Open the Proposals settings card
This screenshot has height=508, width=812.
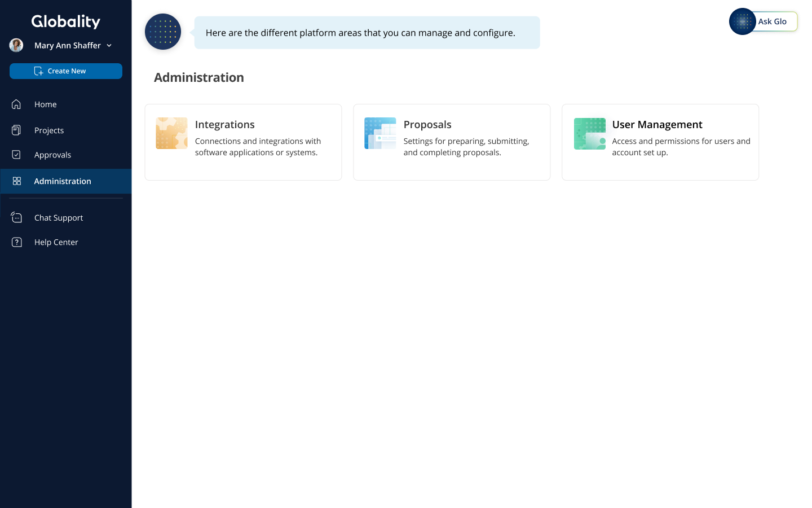click(451, 142)
